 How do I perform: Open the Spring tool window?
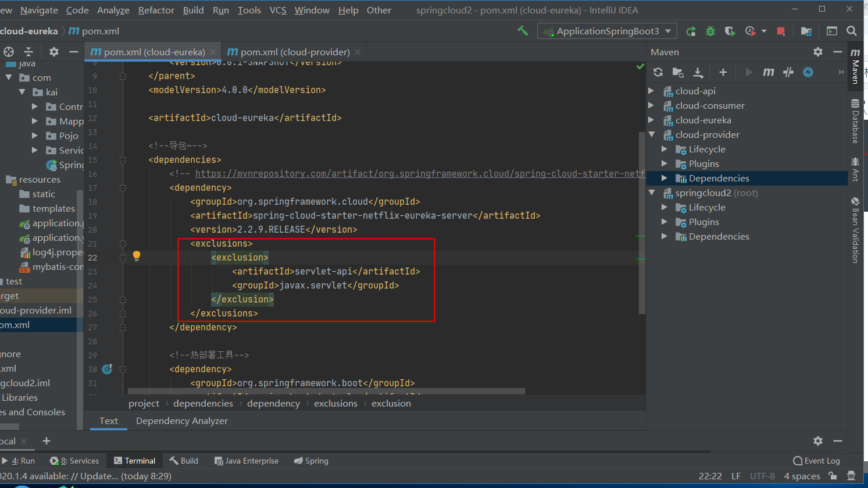point(311,461)
